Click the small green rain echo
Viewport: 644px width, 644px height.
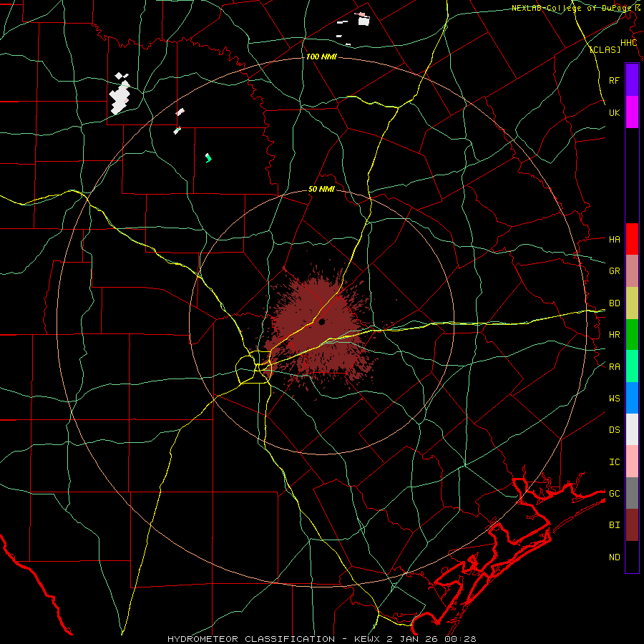(x=208, y=157)
